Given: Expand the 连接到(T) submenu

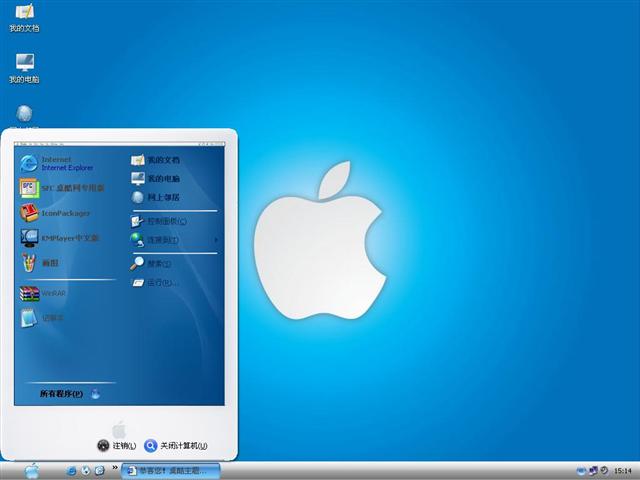Looking at the screenshot, I should (174, 240).
